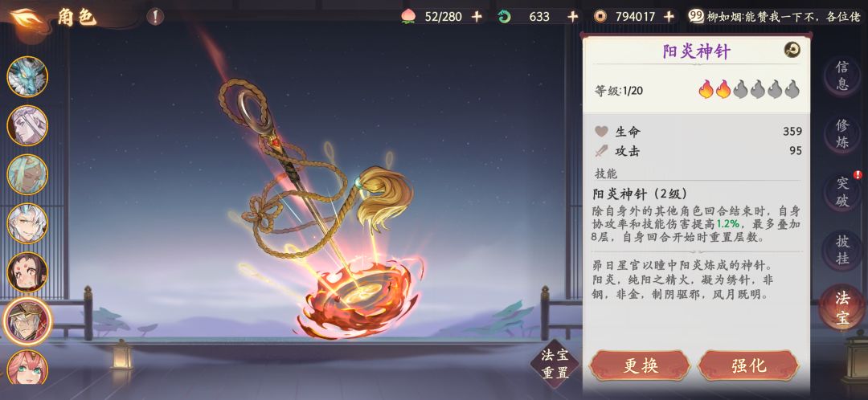
Task: Tap plus beside 794017 coins
Action: click(669, 17)
